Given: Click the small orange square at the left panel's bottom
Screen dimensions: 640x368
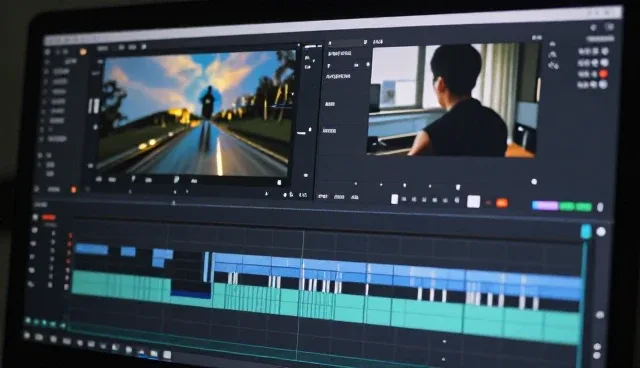Looking at the screenshot, I should pyautogui.click(x=73, y=190).
